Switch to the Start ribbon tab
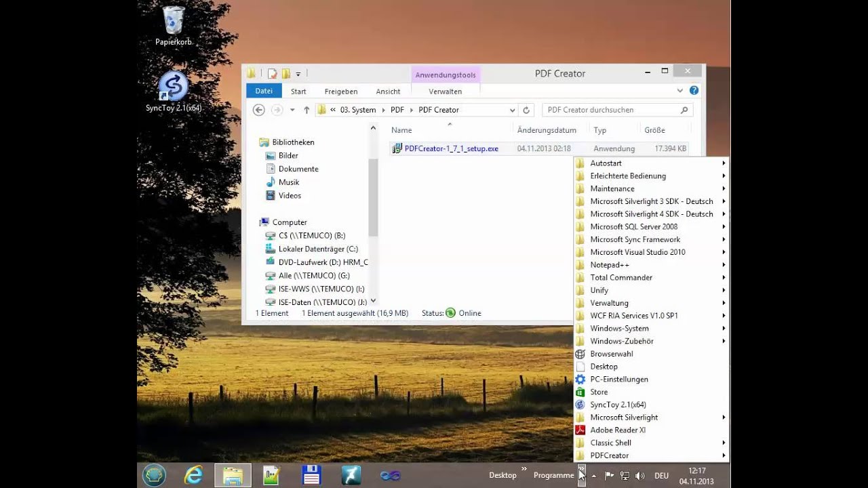Viewport: 868px width, 488px height. point(298,91)
